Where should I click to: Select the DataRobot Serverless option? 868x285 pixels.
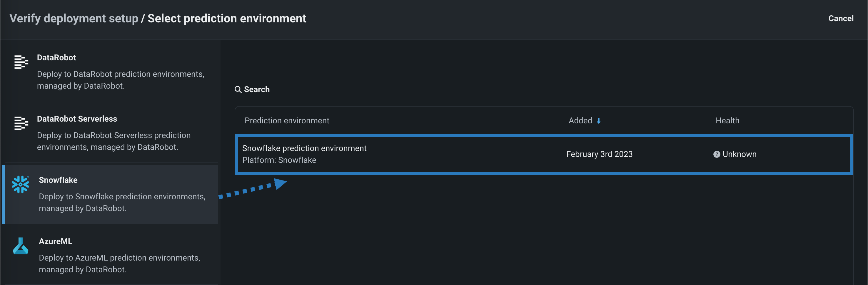coord(111,132)
